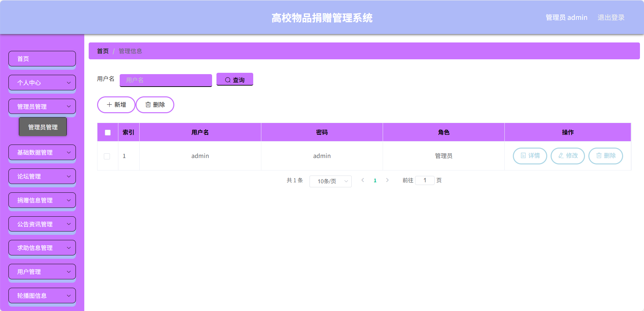Click the 用户名 column header

pyautogui.click(x=200, y=132)
